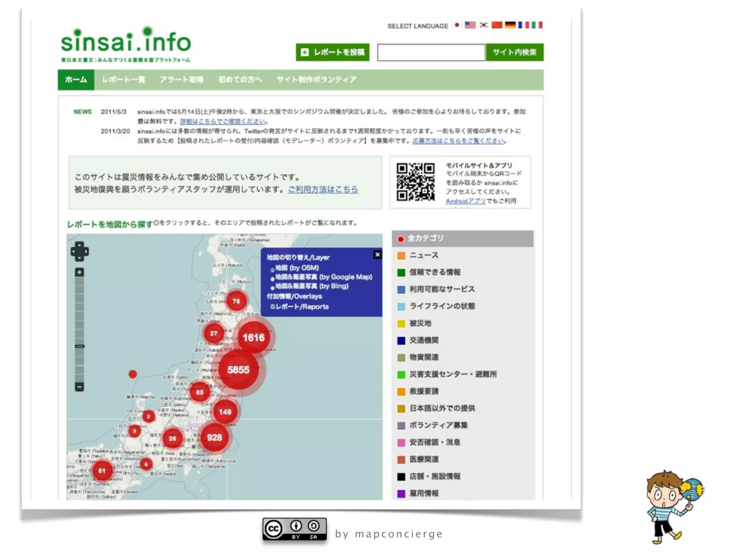Image resolution: width=747 pixels, height=560 pixels.
Task: Close the Layer switcher panel
Action: [378, 255]
